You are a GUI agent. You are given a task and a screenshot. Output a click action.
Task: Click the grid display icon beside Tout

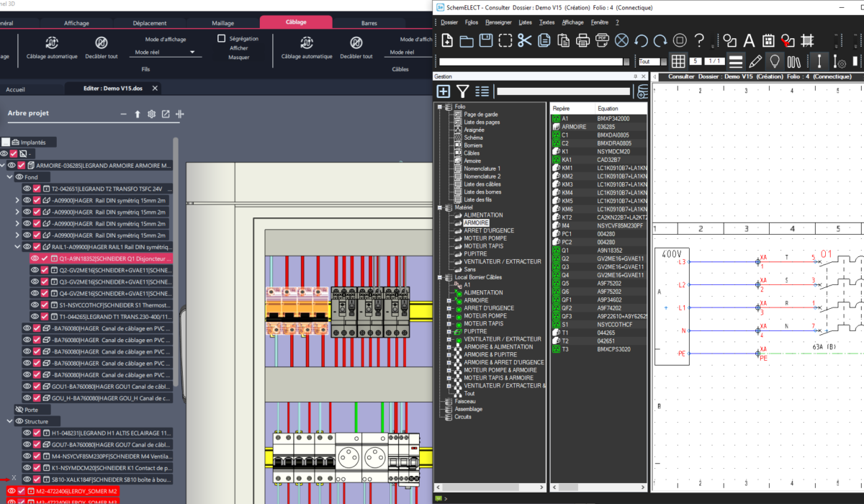[x=678, y=61]
